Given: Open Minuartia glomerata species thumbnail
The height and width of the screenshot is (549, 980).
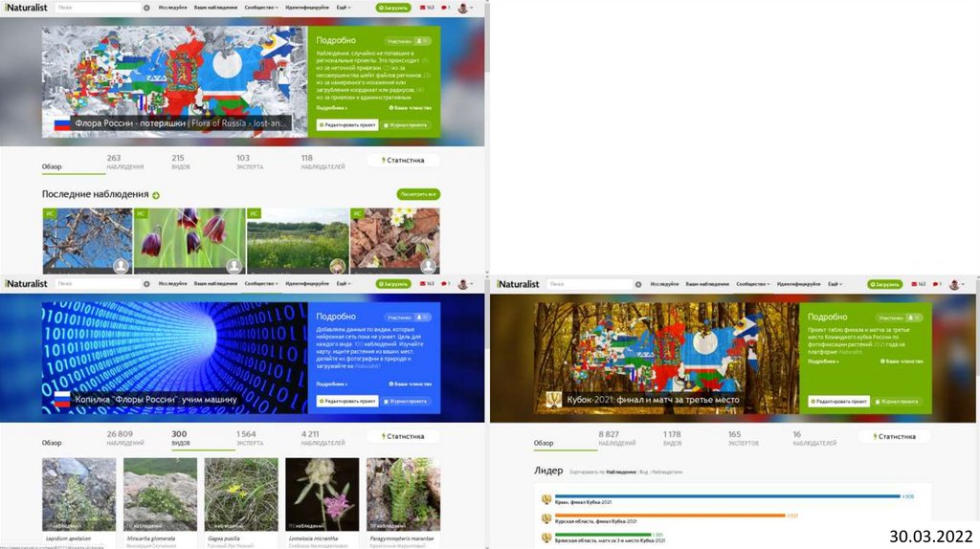Looking at the screenshot, I should pyautogui.click(x=160, y=494).
